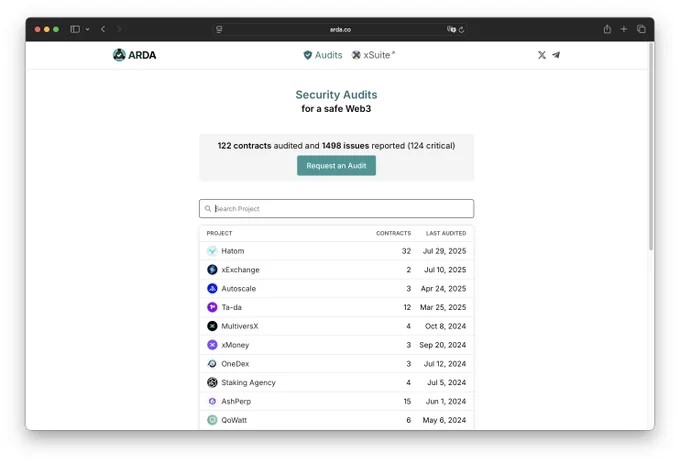Click the xMoney project logo
This screenshot has height=464, width=680.
tap(212, 345)
